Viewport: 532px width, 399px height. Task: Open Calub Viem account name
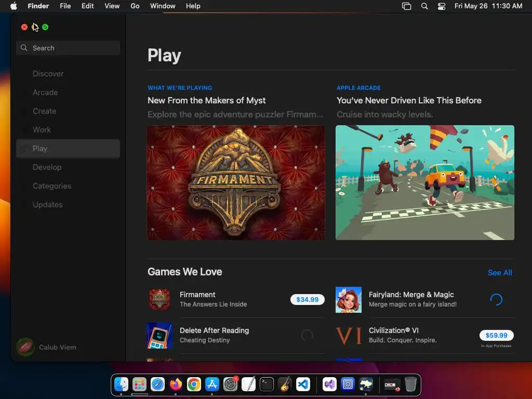click(x=57, y=347)
